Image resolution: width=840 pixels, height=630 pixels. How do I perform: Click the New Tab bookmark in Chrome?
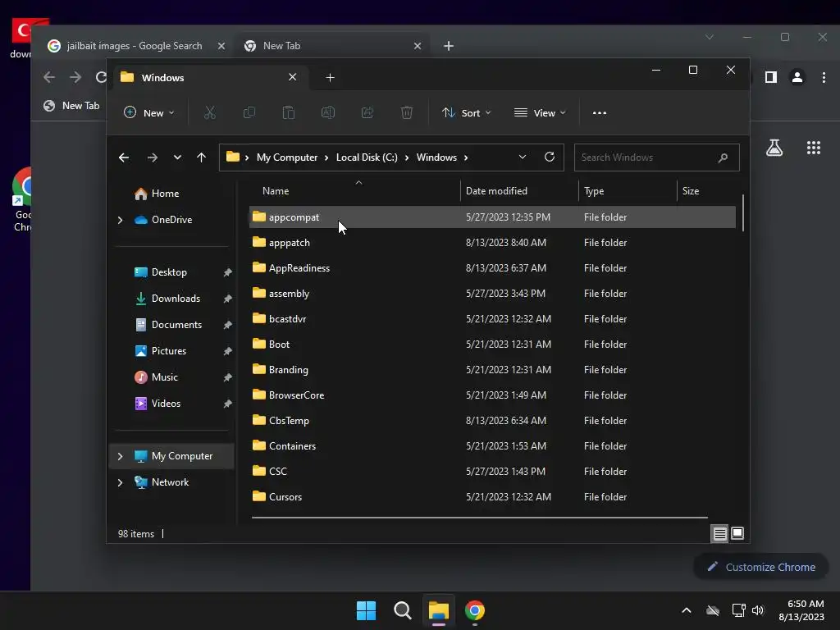pyautogui.click(x=71, y=106)
